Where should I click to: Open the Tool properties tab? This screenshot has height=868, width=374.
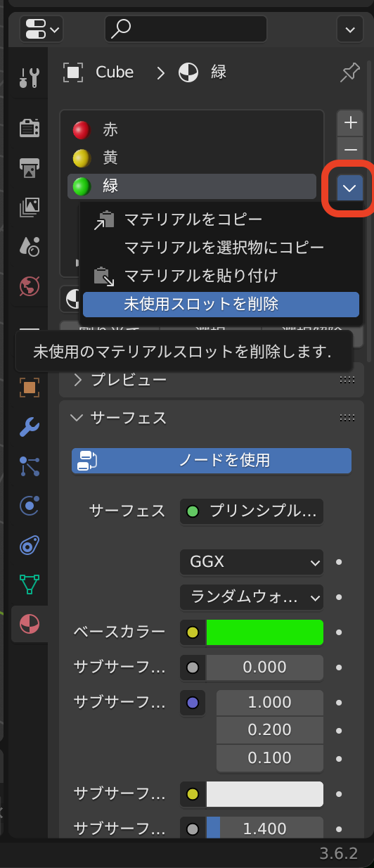30,77
